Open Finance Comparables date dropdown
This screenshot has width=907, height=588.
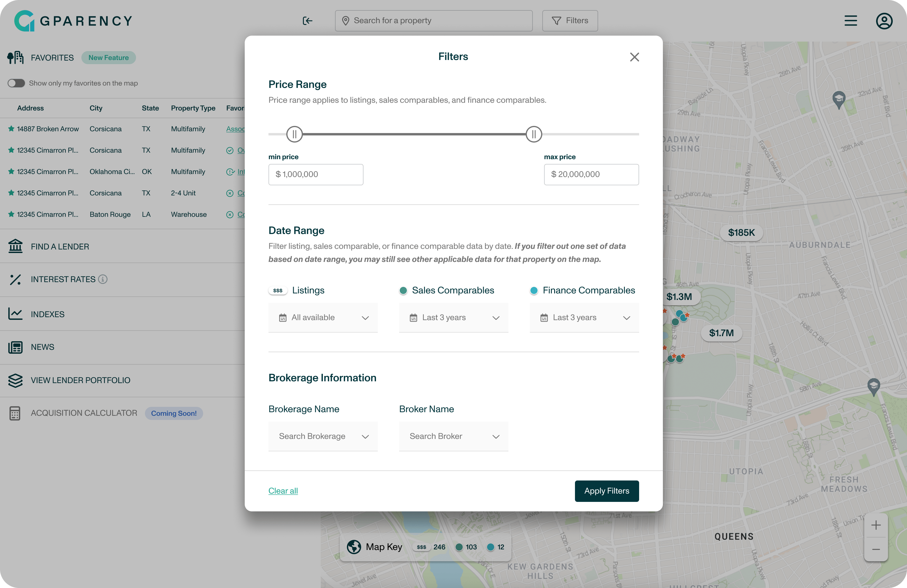pos(584,317)
